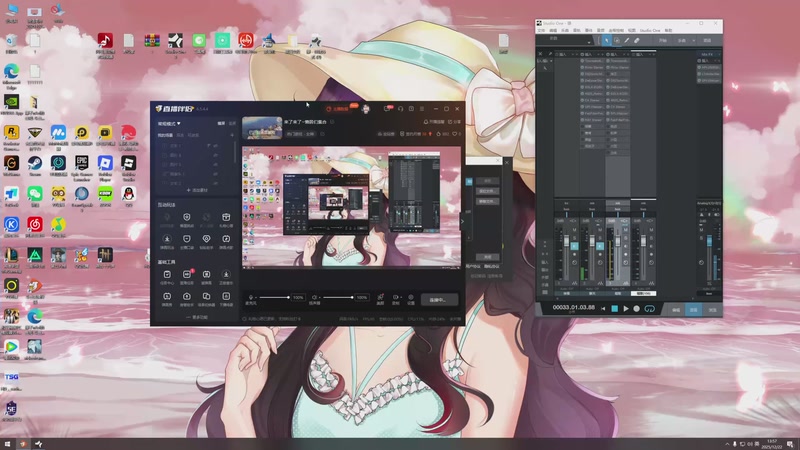Click the 分享 share button

pyautogui.click(x=454, y=122)
